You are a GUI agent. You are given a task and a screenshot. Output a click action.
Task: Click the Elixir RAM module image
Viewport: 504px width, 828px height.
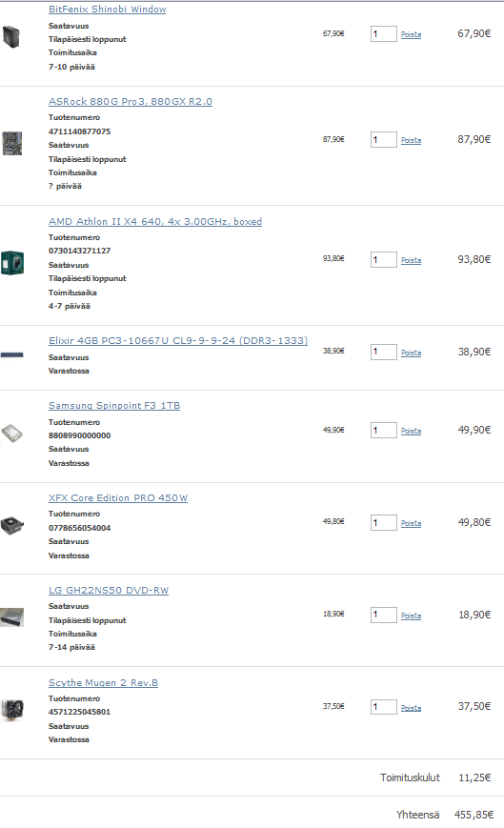tap(11, 354)
